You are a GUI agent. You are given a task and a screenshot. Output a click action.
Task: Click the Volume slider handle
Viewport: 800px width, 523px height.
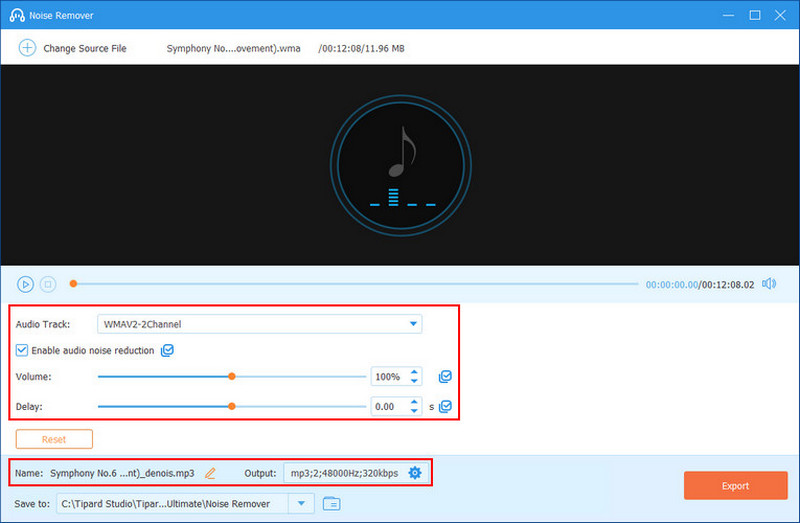tap(232, 377)
